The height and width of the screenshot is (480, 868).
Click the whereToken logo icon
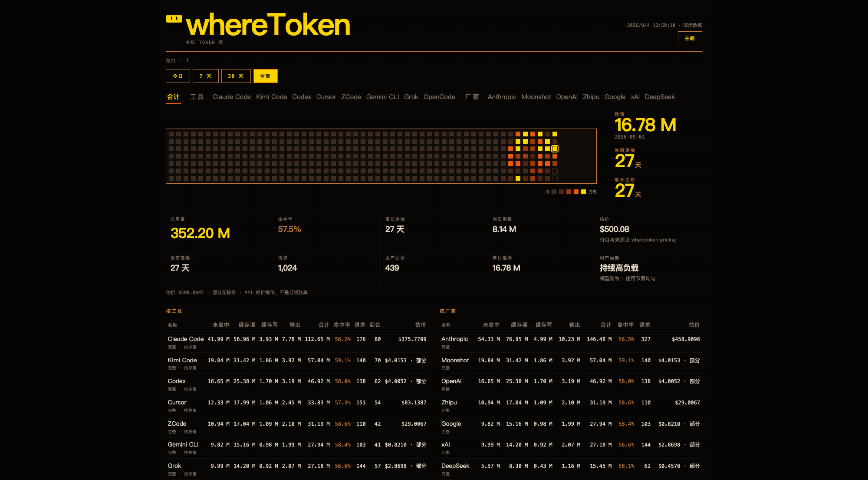pyautogui.click(x=174, y=19)
